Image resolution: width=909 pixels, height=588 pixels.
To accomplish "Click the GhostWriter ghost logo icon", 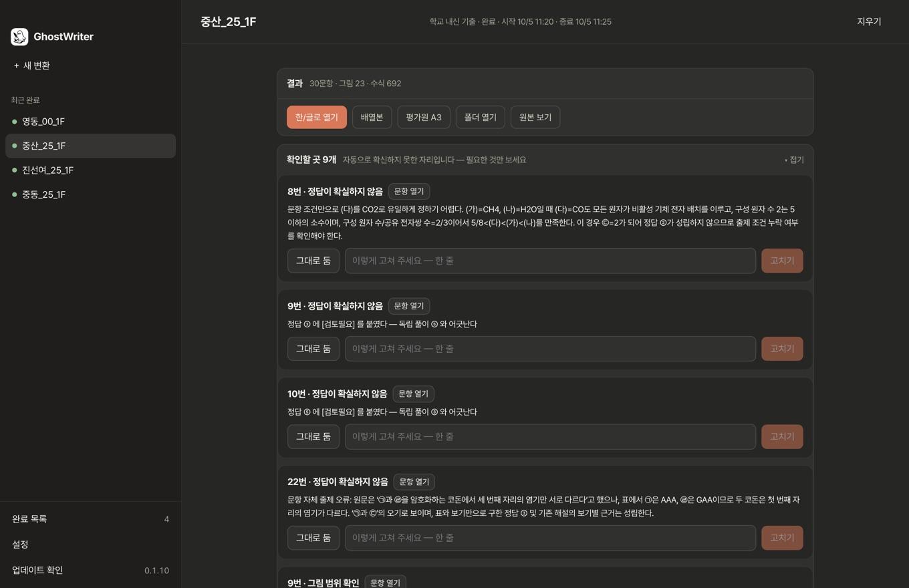I will [19, 37].
